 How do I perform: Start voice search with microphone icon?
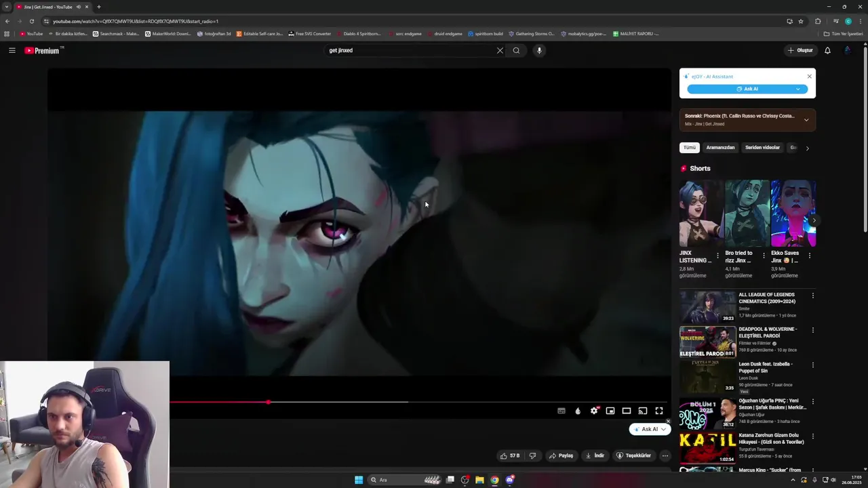pos(539,50)
